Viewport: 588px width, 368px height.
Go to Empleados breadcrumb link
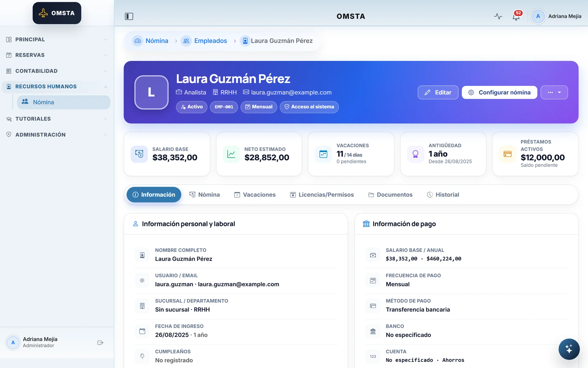[204, 41]
